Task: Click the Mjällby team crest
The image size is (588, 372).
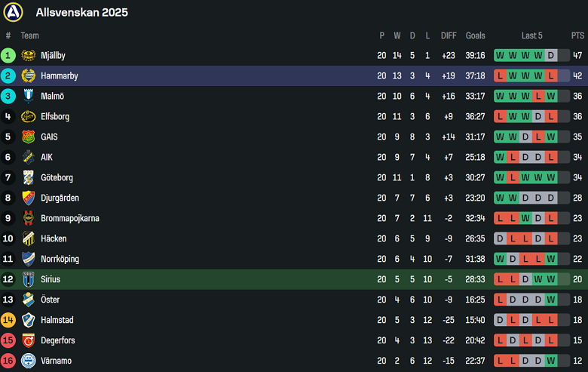Action: coord(29,55)
